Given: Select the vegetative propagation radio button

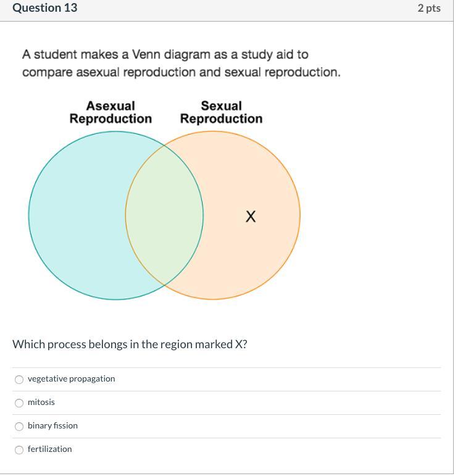Looking at the screenshot, I should coord(19,380).
